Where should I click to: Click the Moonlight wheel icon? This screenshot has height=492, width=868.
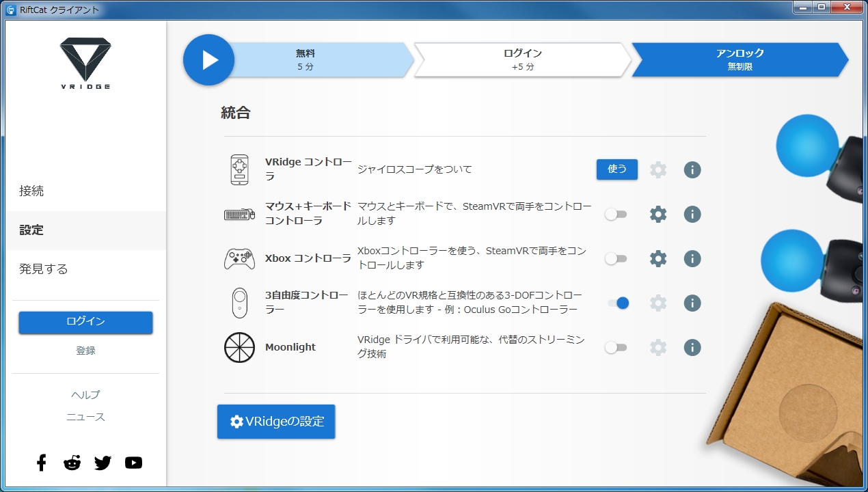(x=239, y=347)
